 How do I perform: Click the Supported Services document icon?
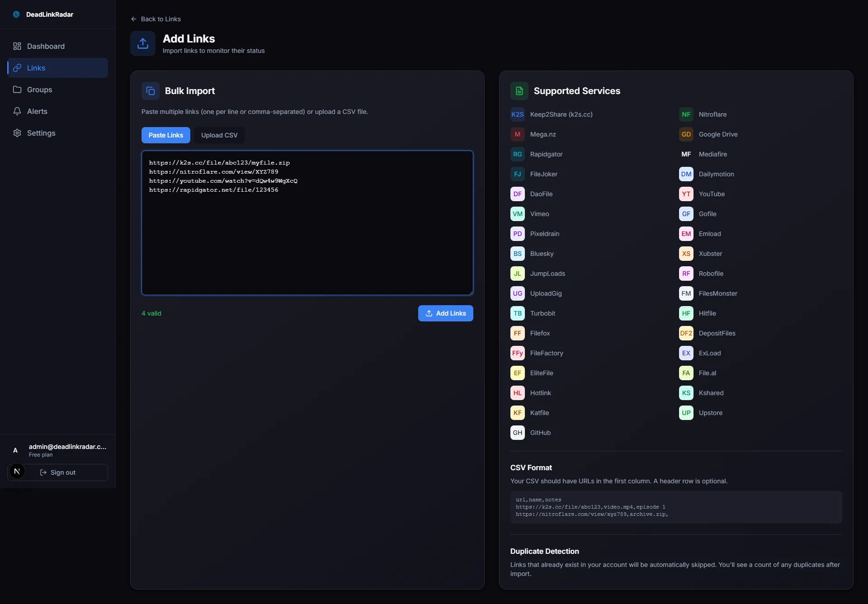pos(519,91)
